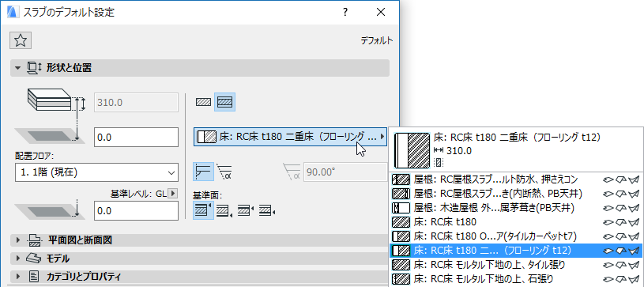The width and height of the screenshot is (644, 287).
Task: Select 屋根: RC屋根スラブ…ルト防水、押さえコン composite
Action: pos(516,179)
